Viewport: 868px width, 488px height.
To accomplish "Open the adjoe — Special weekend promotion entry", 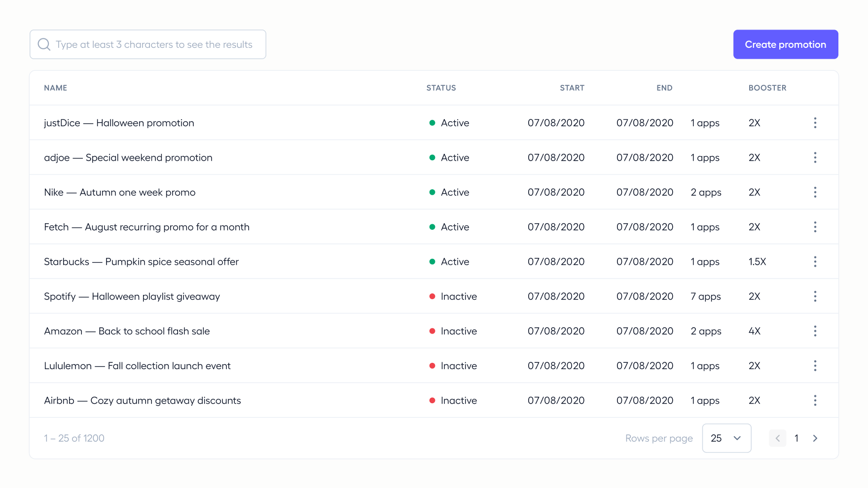I will click(x=128, y=158).
